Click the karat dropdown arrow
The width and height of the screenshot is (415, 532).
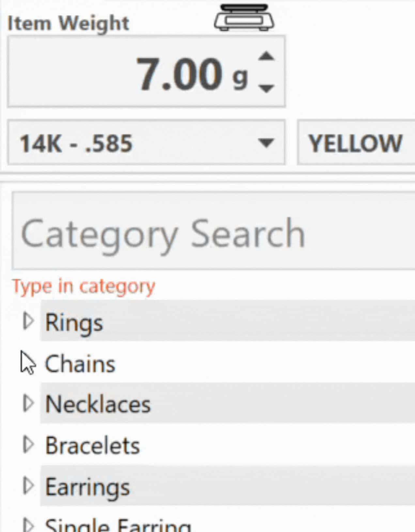[x=266, y=143]
